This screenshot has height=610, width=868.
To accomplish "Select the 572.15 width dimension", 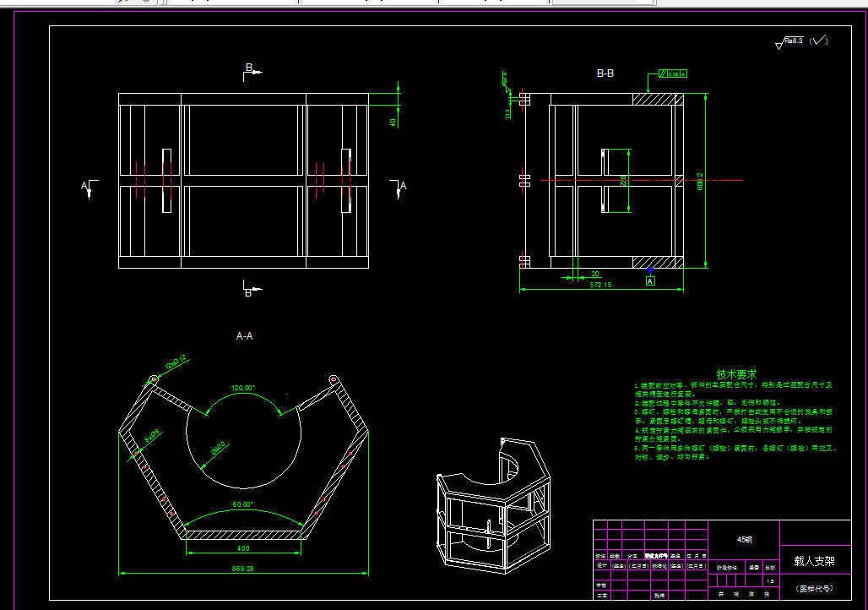I will (x=600, y=285).
